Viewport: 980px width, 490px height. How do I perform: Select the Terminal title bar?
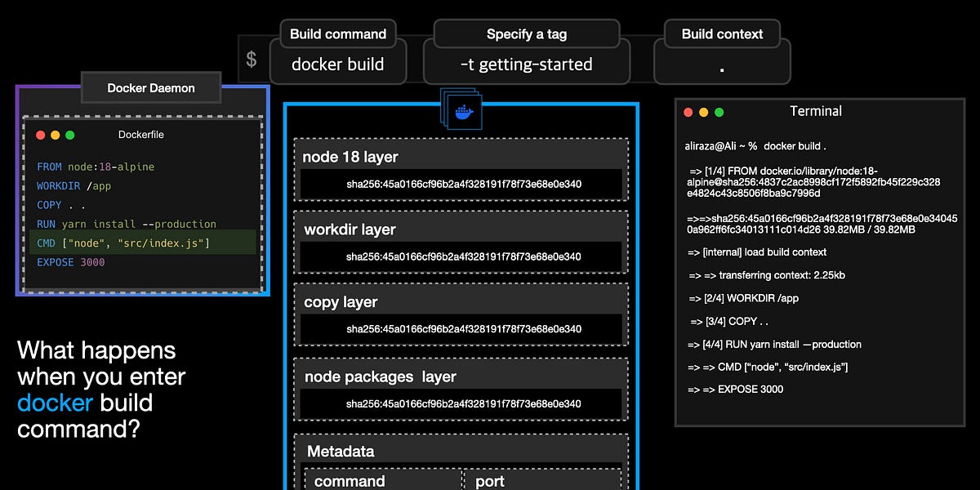pos(815,110)
